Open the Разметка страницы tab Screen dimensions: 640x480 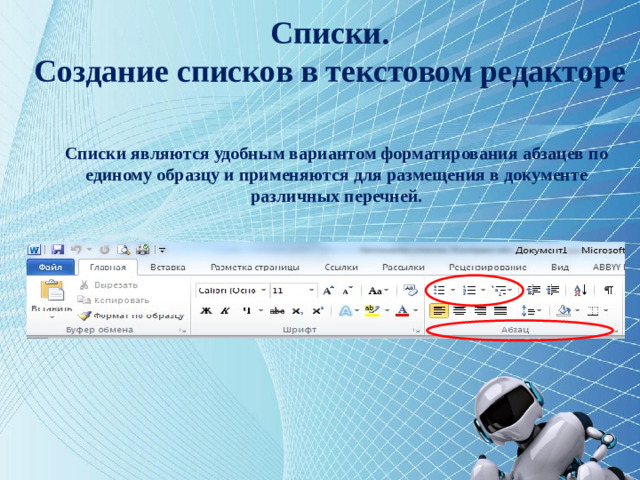[x=255, y=267]
